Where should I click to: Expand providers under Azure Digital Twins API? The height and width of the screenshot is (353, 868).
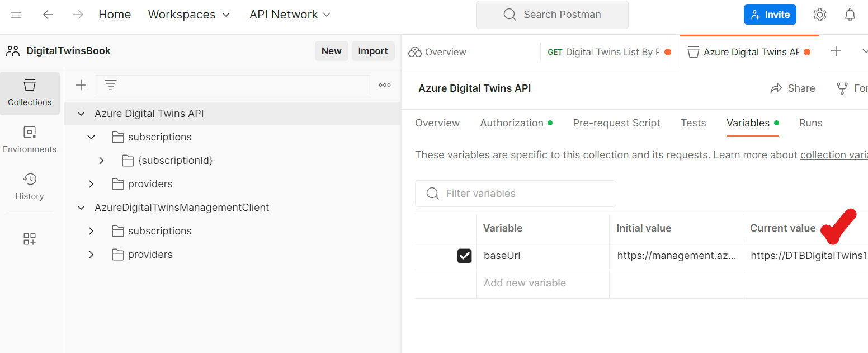(x=91, y=184)
